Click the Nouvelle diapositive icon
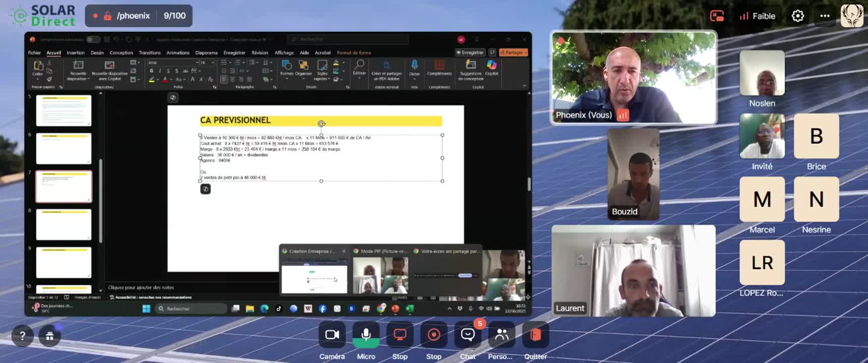The width and height of the screenshot is (868, 363). pos(78,65)
